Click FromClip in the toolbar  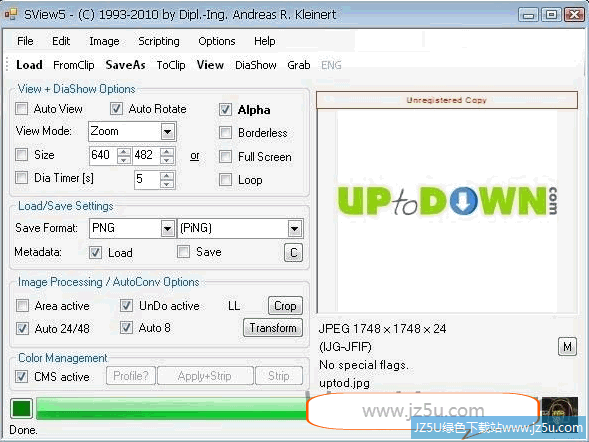coord(74,65)
